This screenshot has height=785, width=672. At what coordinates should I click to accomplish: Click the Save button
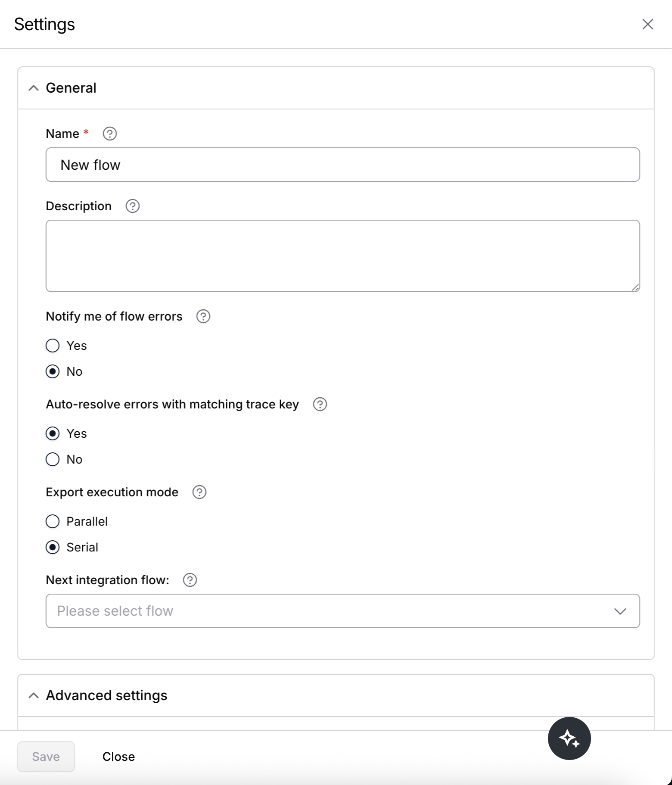(x=46, y=757)
